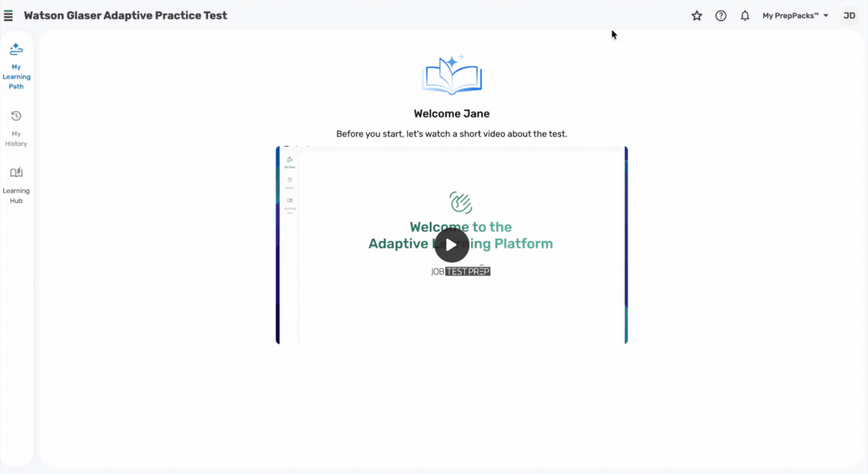Open the JD user avatar menu
Screen dimensions: 868x474
coord(849,16)
